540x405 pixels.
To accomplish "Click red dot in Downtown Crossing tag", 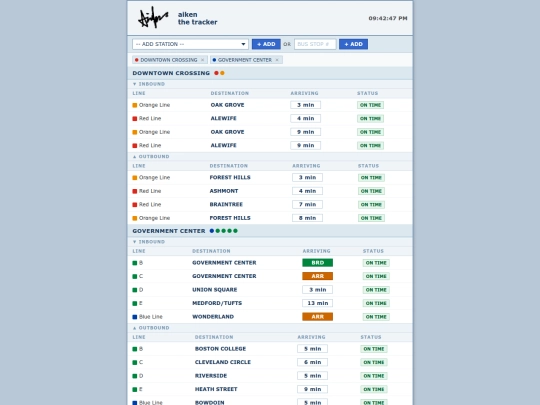I will (136, 60).
